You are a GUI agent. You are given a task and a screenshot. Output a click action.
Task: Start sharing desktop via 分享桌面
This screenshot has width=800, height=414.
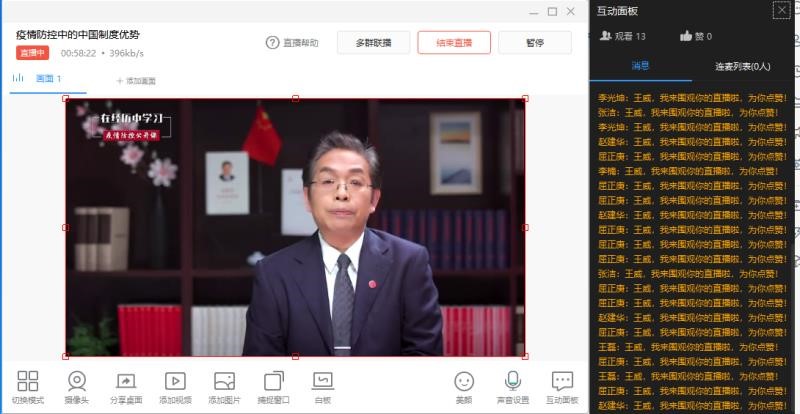click(x=126, y=382)
